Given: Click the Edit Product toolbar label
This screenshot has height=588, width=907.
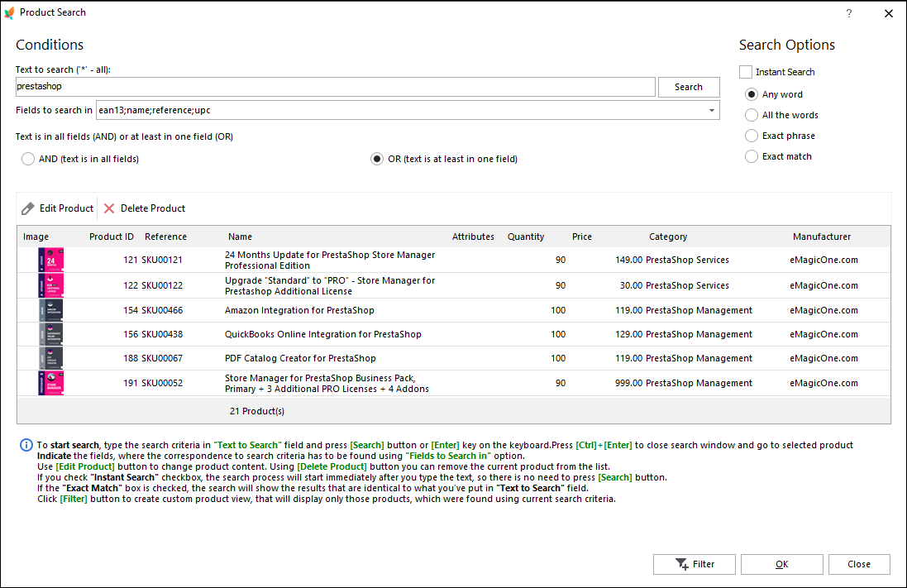Looking at the screenshot, I should point(66,208).
